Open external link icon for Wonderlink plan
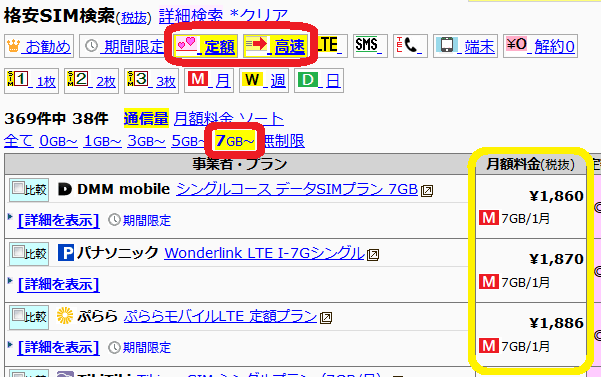The width and height of the screenshot is (601, 377). coord(373,254)
